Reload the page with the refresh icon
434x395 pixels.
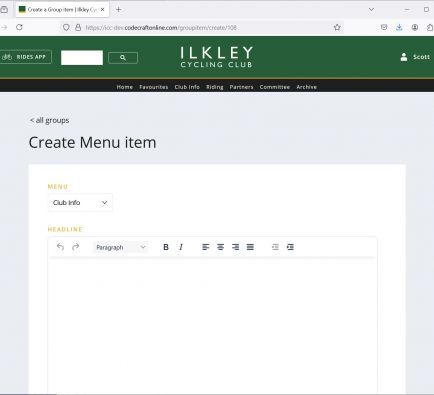[x=19, y=27]
